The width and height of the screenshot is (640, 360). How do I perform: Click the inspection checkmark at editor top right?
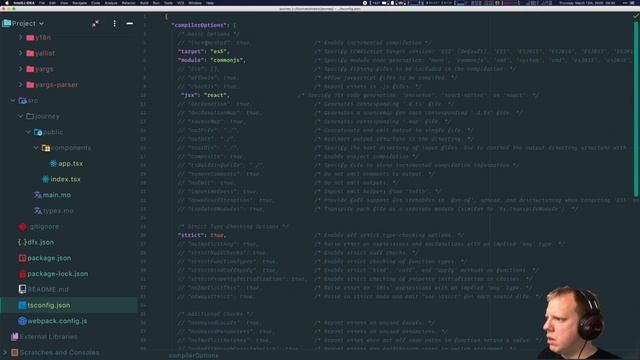(636, 16)
